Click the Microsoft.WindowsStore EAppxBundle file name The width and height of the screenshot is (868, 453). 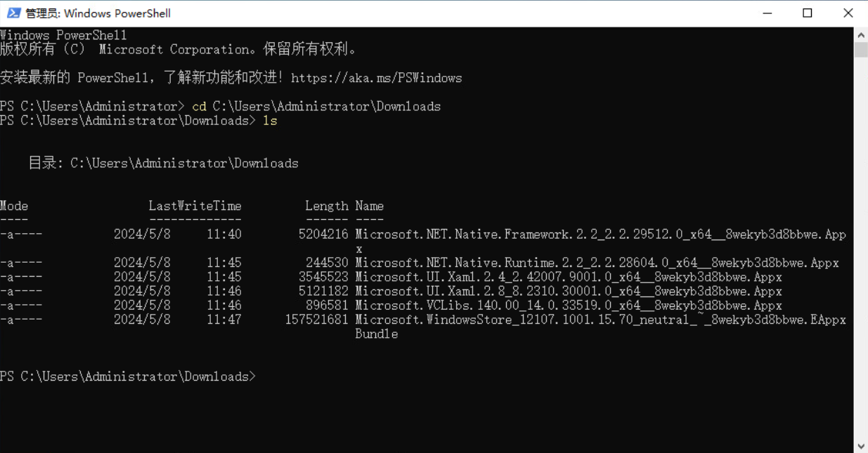click(x=600, y=320)
